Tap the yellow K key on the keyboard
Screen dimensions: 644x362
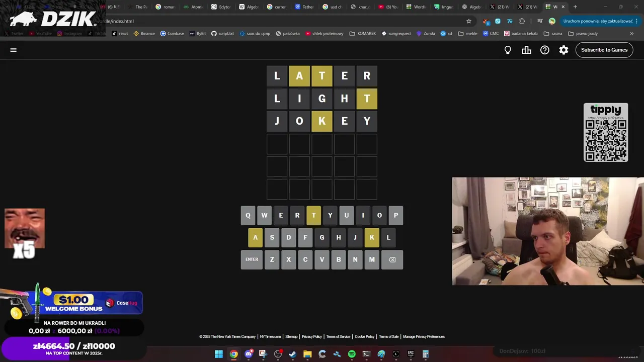click(371, 237)
